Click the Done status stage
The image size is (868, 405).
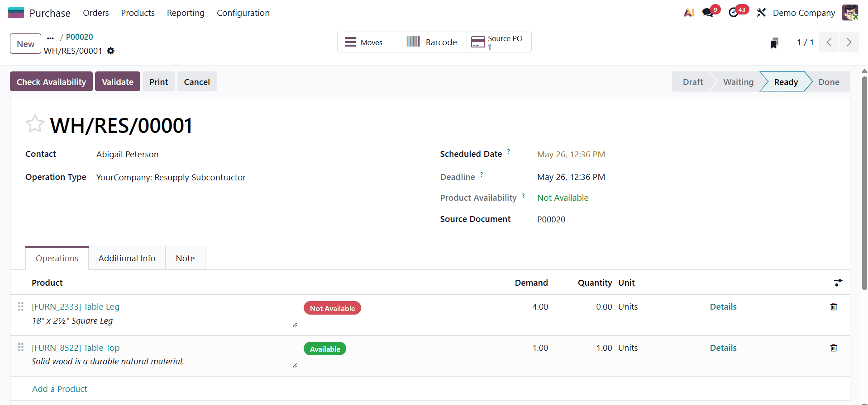[x=829, y=82]
